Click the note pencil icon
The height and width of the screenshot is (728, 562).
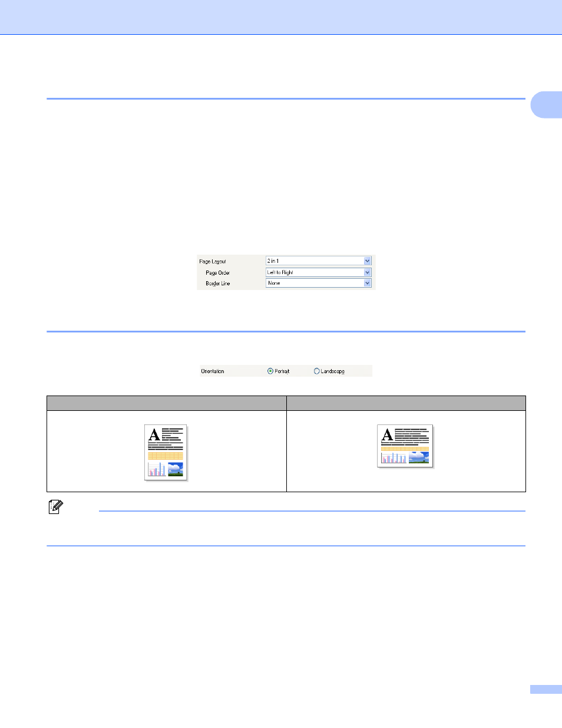point(55,506)
